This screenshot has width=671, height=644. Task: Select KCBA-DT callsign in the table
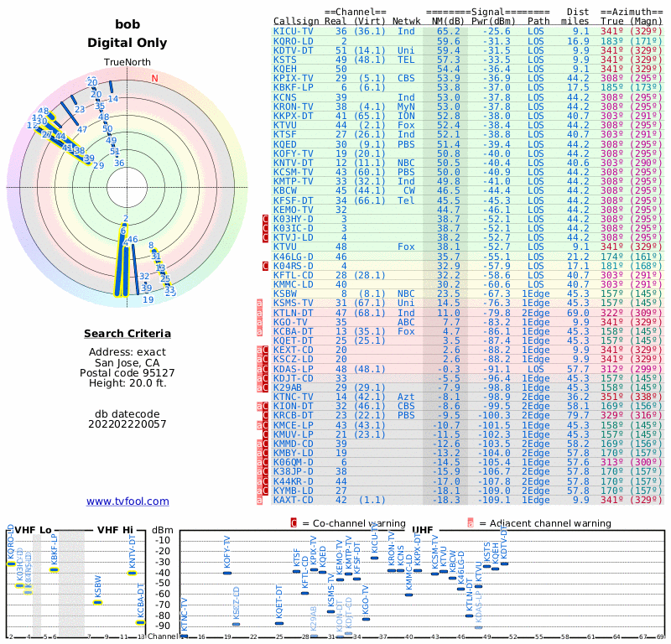[x=293, y=331]
